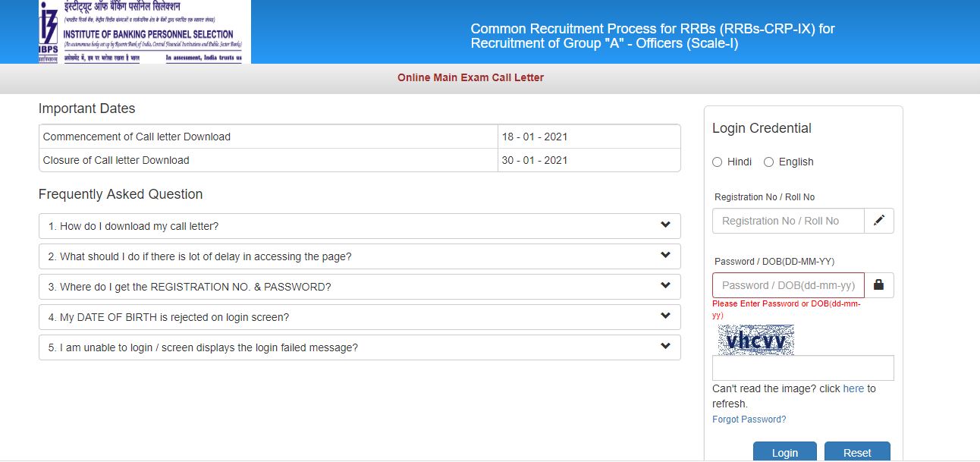Click the captcha image showing 'vhcvv'

coord(755,340)
